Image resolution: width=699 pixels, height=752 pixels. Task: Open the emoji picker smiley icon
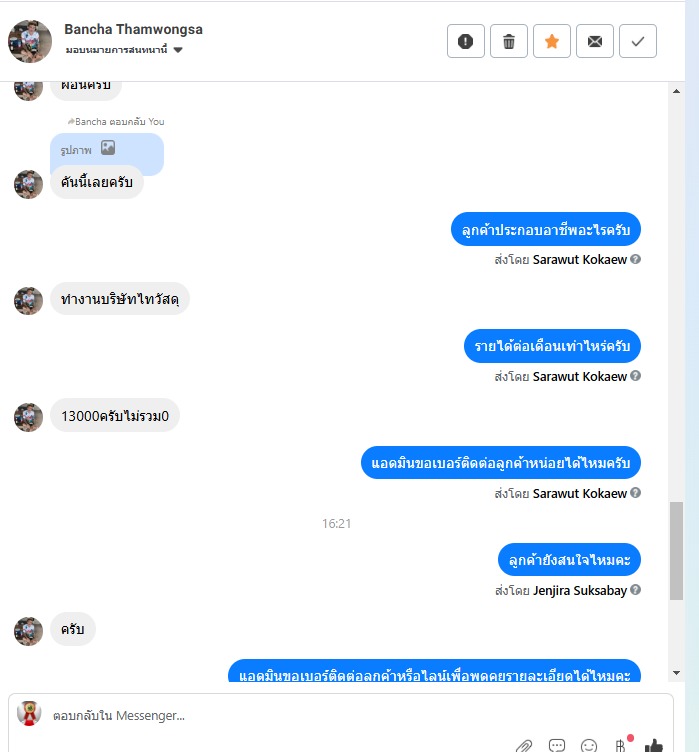(589, 745)
